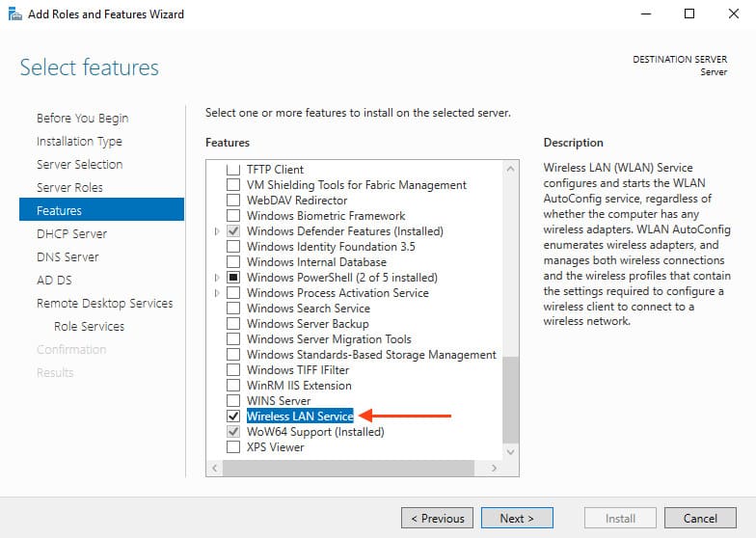Go to the Server Roles step
756x538 pixels.
click(69, 187)
